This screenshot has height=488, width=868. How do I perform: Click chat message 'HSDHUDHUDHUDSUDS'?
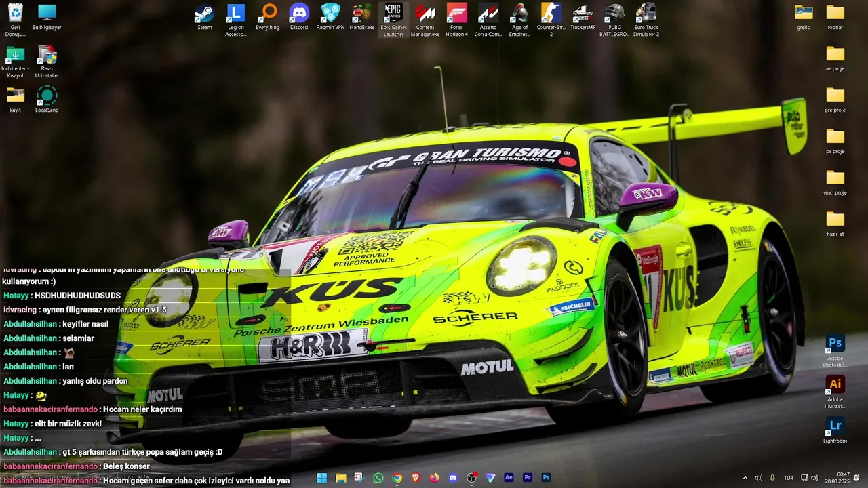[x=77, y=296]
